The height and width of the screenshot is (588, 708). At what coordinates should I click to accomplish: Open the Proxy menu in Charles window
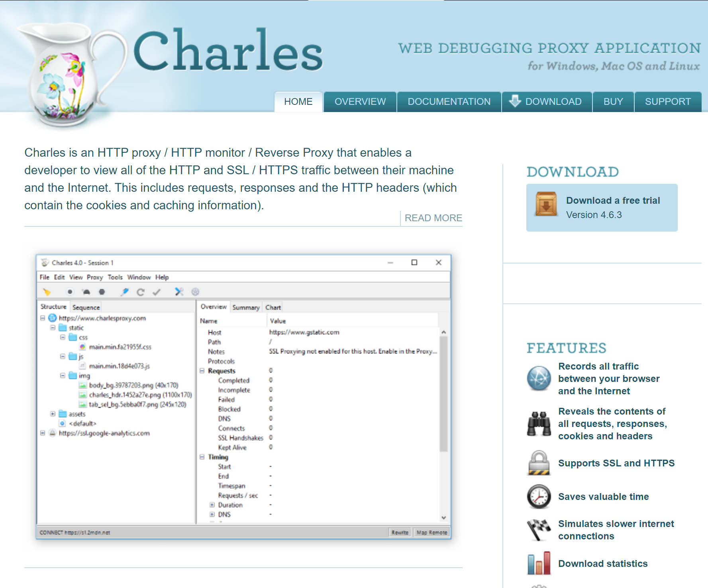click(95, 277)
